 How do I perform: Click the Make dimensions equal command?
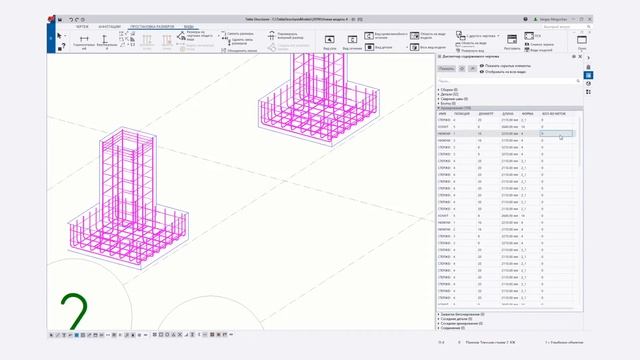click(237, 33)
